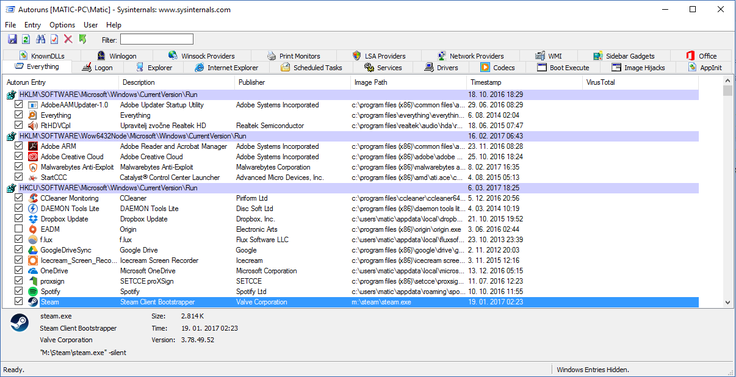Open the File menu
This screenshot has height=377, width=736.
pos(10,25)
